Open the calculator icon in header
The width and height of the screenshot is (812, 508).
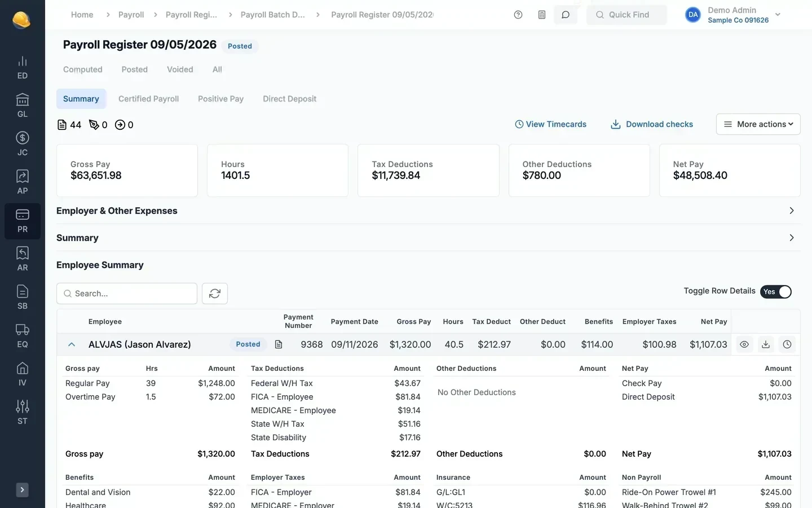click(542, 15)
